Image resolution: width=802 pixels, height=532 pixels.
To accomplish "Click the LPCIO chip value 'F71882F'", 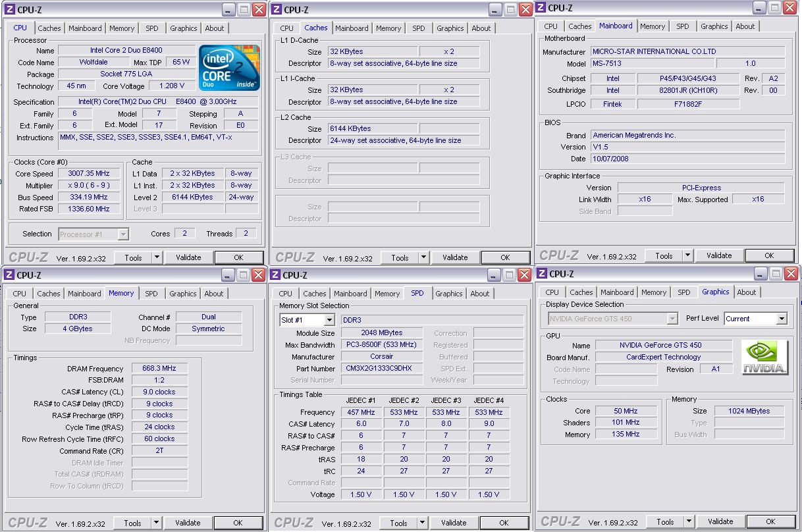I will coord(689,104).
